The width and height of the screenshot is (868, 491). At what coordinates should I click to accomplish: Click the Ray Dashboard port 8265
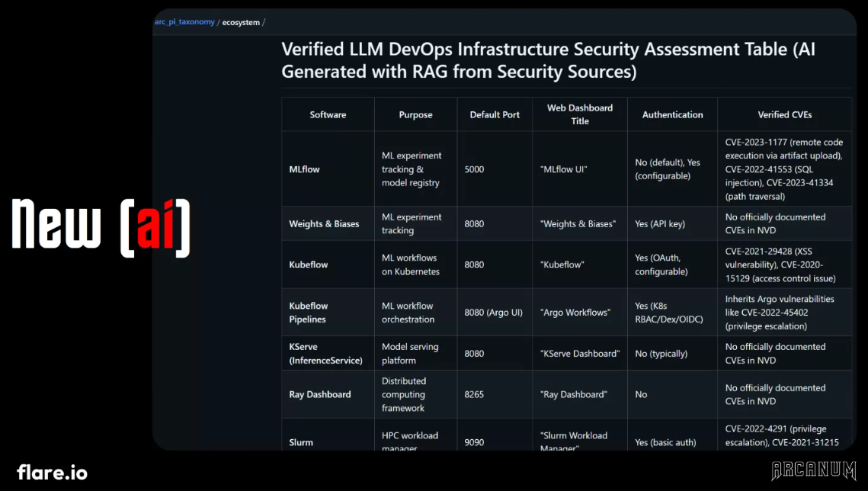[x=495, y=394]
